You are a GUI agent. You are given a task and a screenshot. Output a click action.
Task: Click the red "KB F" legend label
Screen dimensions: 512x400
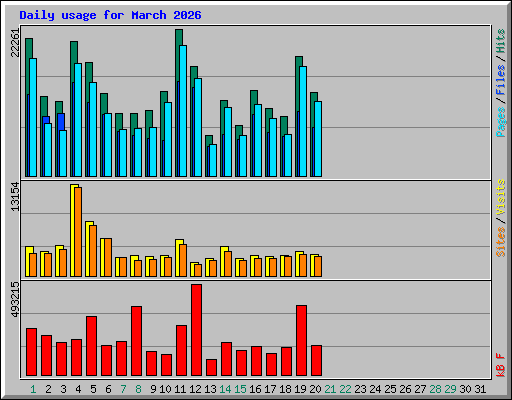tap(500, 365)
